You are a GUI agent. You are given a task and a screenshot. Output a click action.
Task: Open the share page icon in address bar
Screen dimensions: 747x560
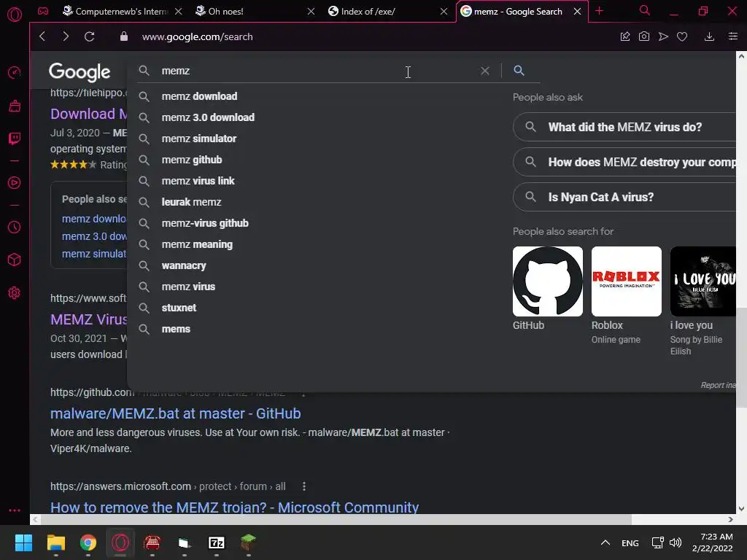(x=624, y=36)
